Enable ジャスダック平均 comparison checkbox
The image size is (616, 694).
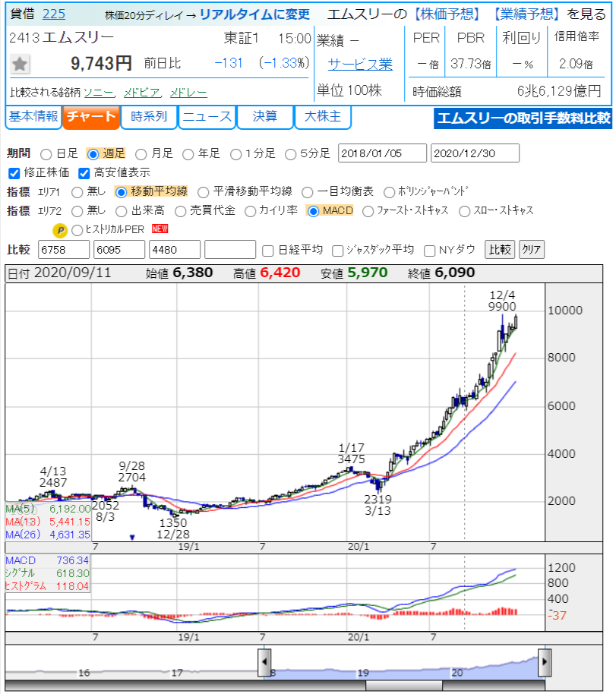(x=337, y=251)
